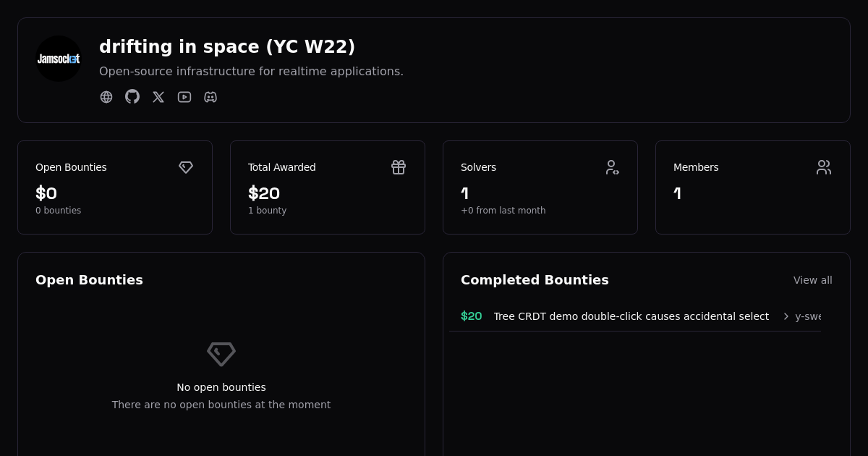Select the Open Bounties panel heading
Viewport: 868px width, 456px height.
89,280
